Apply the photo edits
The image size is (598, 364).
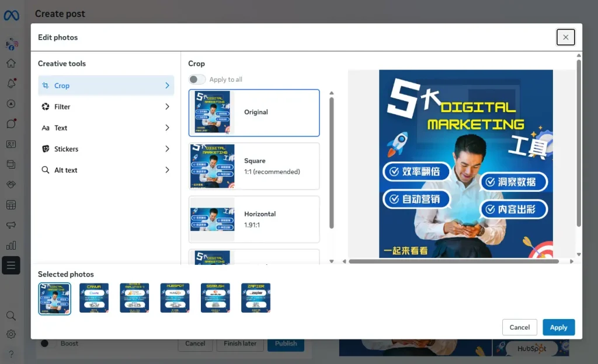coord(558,327)
